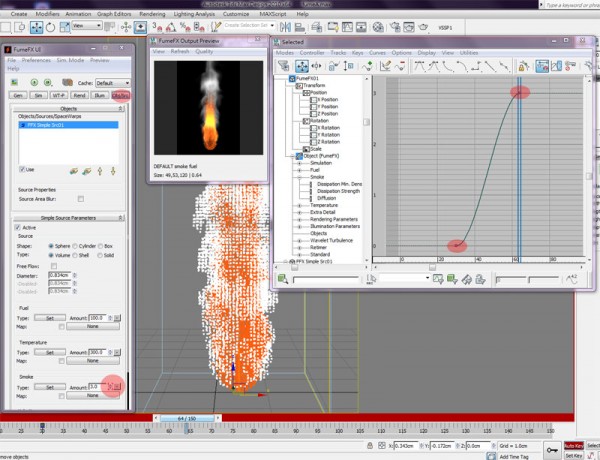Open the Graph Editors menu
This screenshot has width=600, height=460.
coord(114,14)
